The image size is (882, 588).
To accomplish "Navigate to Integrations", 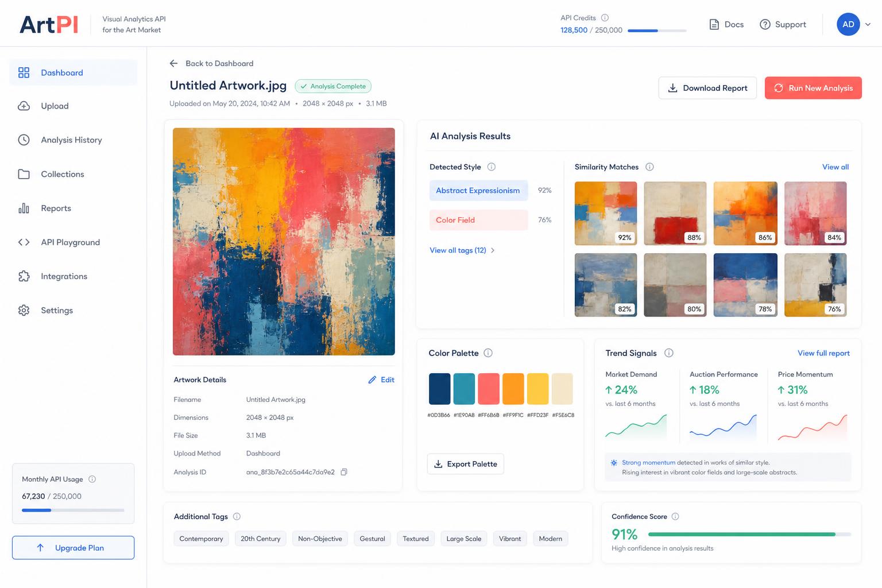I will [73, 276].
